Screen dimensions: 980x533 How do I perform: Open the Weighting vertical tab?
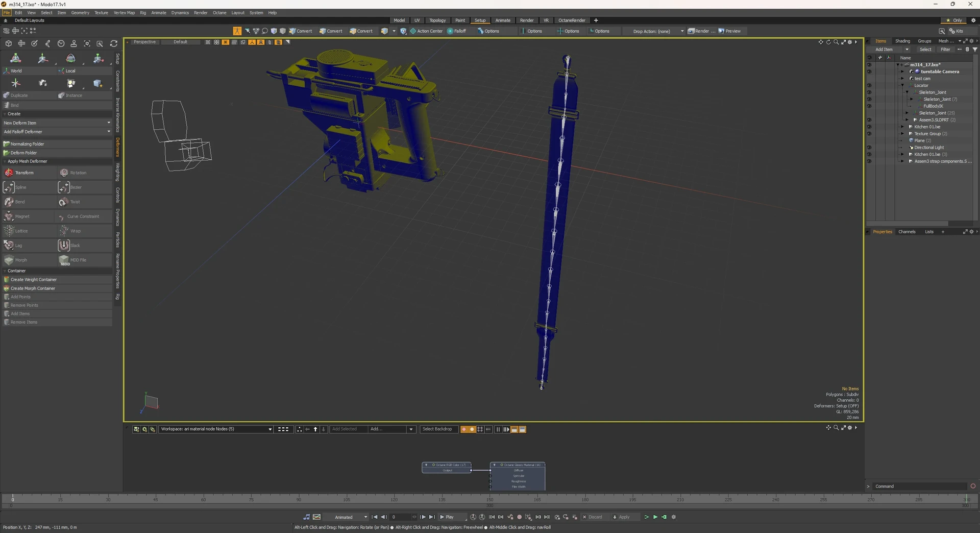[118, 172]
